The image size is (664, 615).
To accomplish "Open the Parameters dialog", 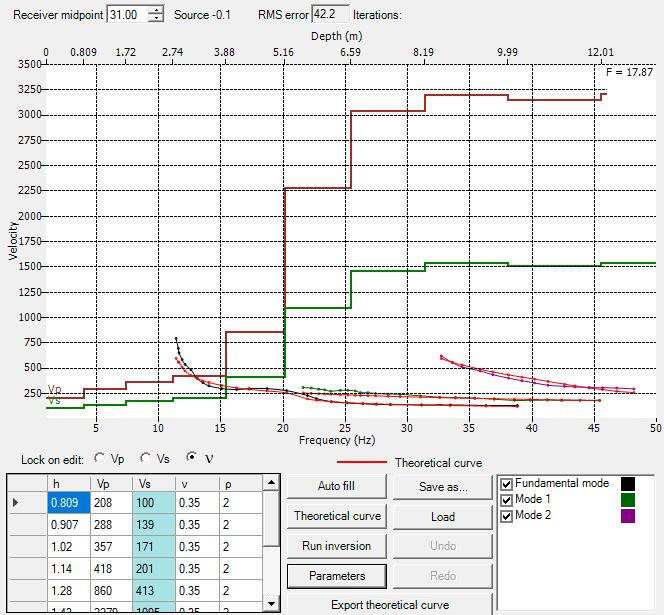I will (337, 576).
